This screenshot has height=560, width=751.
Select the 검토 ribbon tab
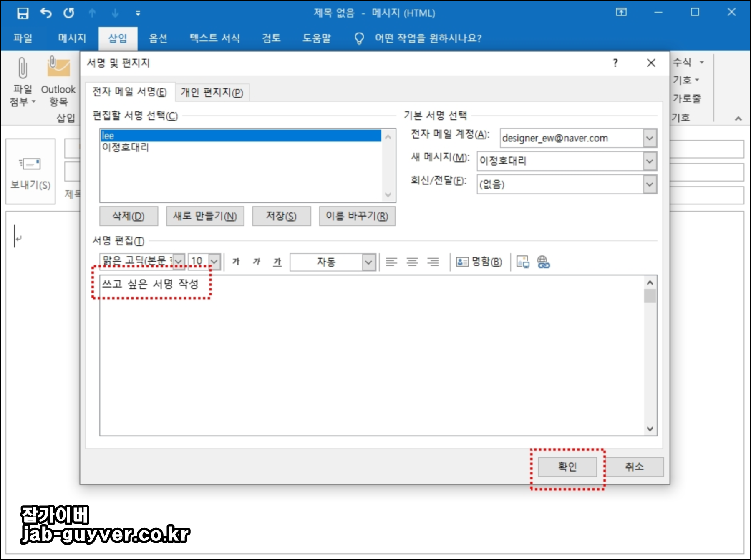tap(271, 38)
